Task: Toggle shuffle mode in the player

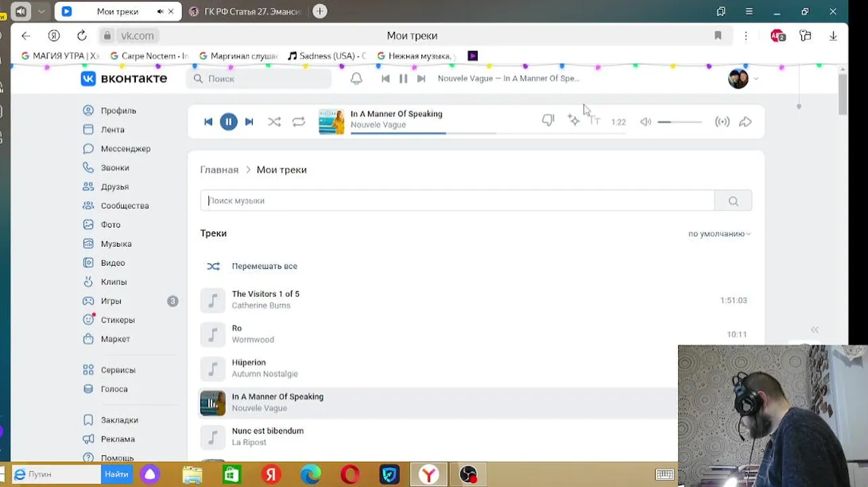Action: [x=274, y=122]
